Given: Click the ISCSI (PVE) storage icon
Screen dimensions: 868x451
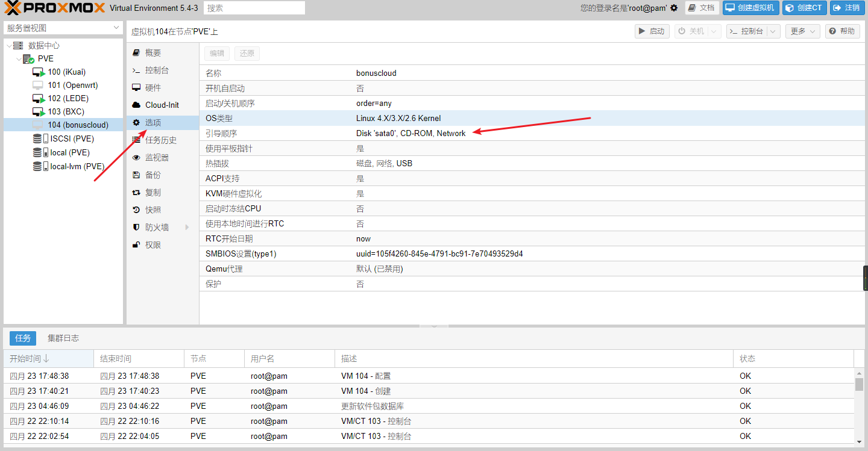Looking at the screenshot, I should 40,139.
